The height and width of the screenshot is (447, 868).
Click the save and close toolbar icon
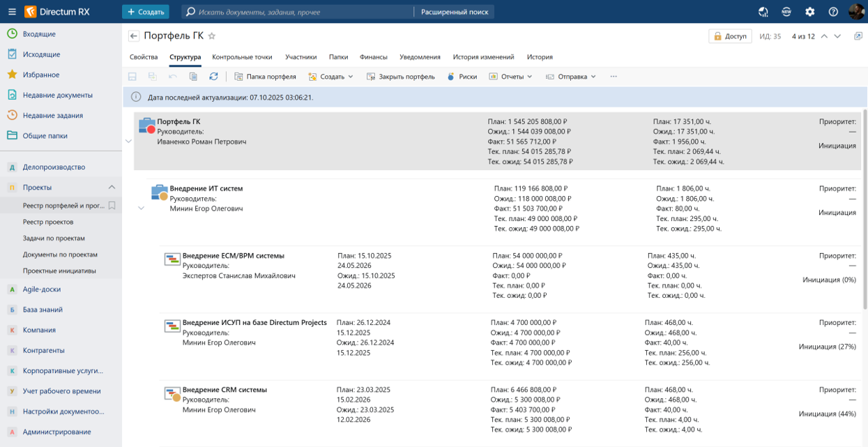[x=152, y=77]
